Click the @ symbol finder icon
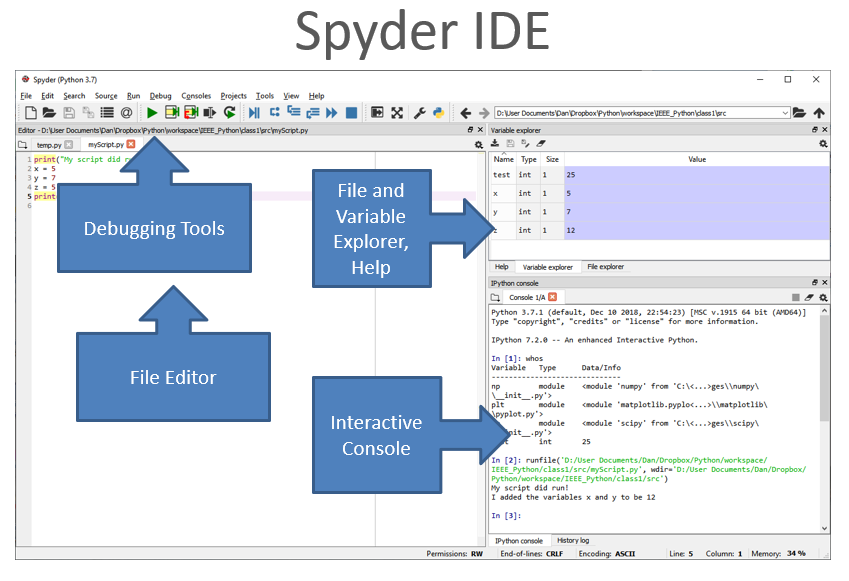The image size is (849, 581). (x=126, y=113)
